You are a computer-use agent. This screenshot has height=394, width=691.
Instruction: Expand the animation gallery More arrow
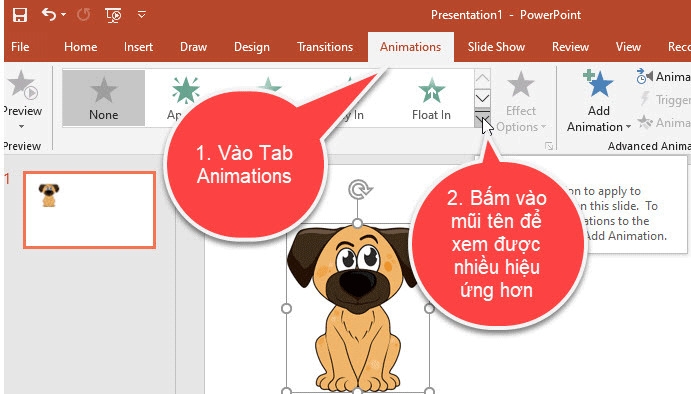[x=483, y=118]
